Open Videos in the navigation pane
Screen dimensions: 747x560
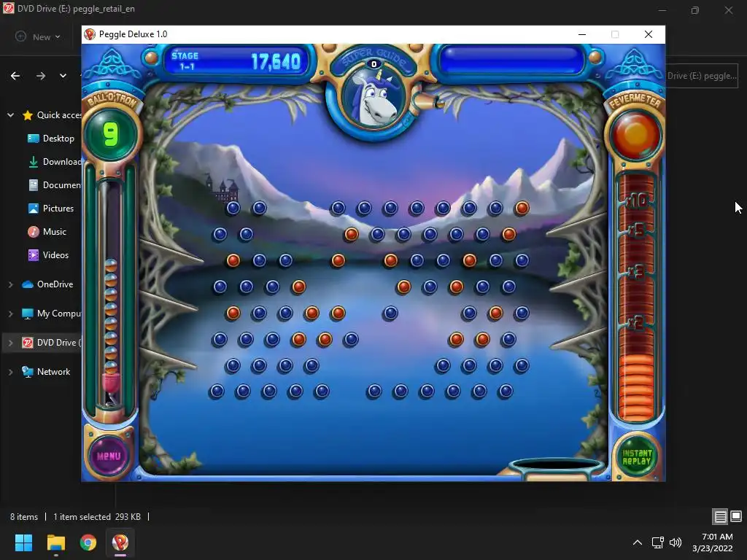pos(50,255)
